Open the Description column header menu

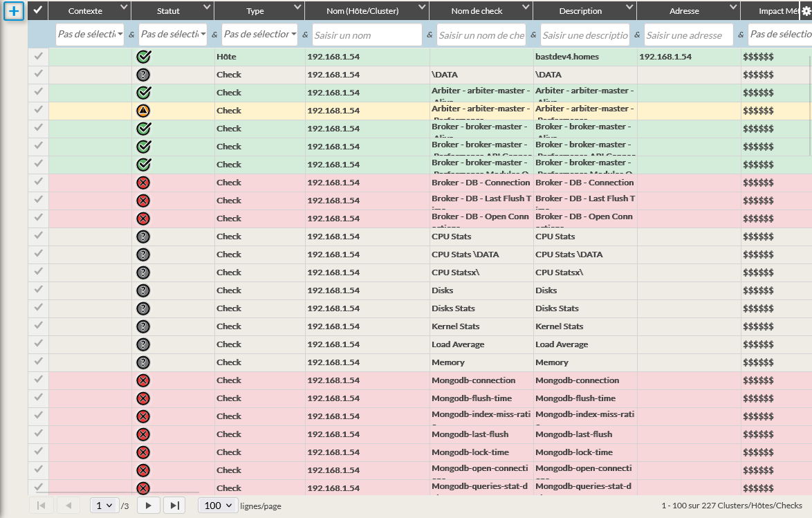point(629,8)
